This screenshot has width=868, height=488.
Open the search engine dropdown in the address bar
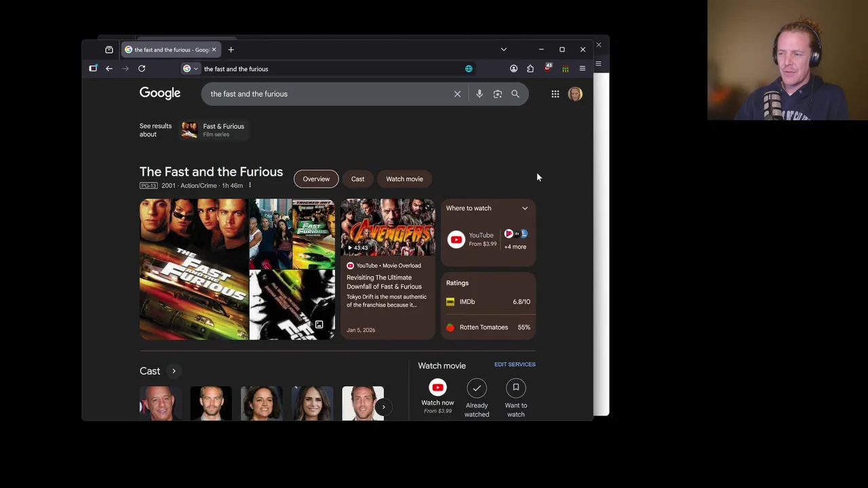click(191, 68)
